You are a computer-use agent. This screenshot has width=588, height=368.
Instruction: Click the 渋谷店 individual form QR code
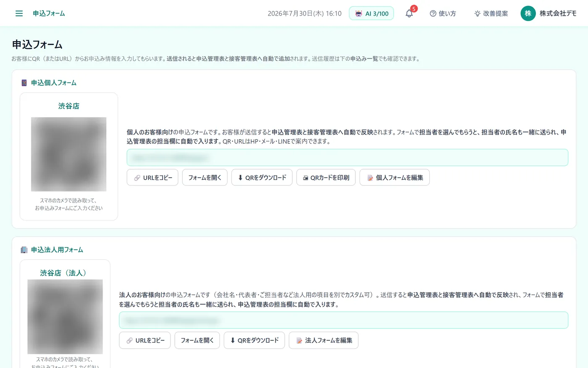68,154
